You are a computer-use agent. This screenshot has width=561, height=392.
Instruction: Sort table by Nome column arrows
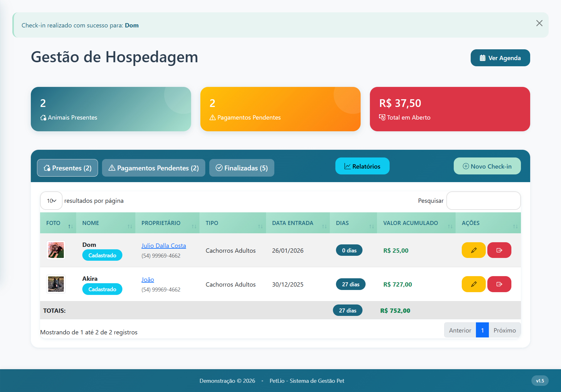[130, 227]
